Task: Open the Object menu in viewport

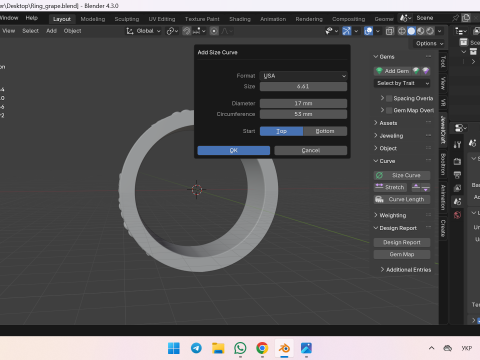Action: pyautogui.click(x=72, y=31)
